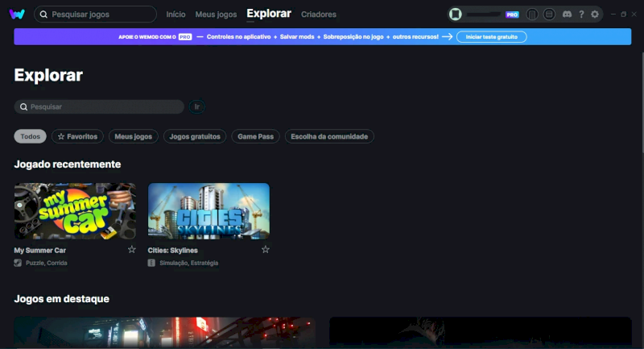Click magnifier icon in Explorar Pesquisar field
This screenshot has height=349, width=644.
pos(24,107)
